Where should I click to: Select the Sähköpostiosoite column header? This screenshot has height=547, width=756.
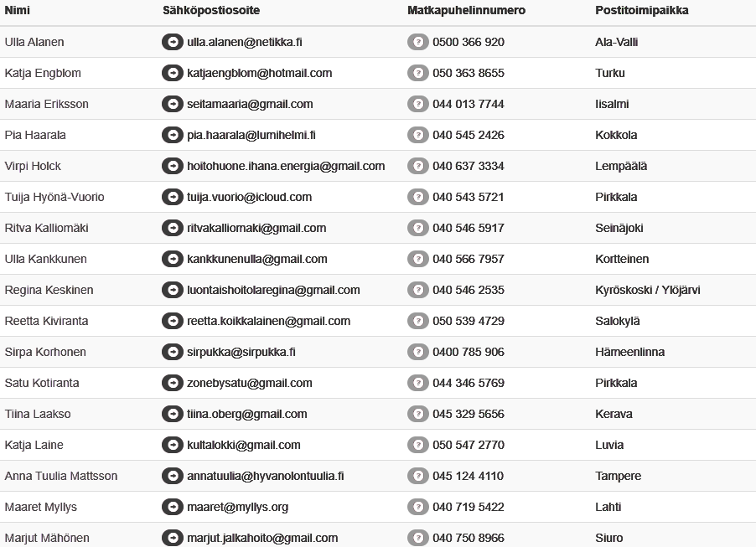click(x=211, y=11)
